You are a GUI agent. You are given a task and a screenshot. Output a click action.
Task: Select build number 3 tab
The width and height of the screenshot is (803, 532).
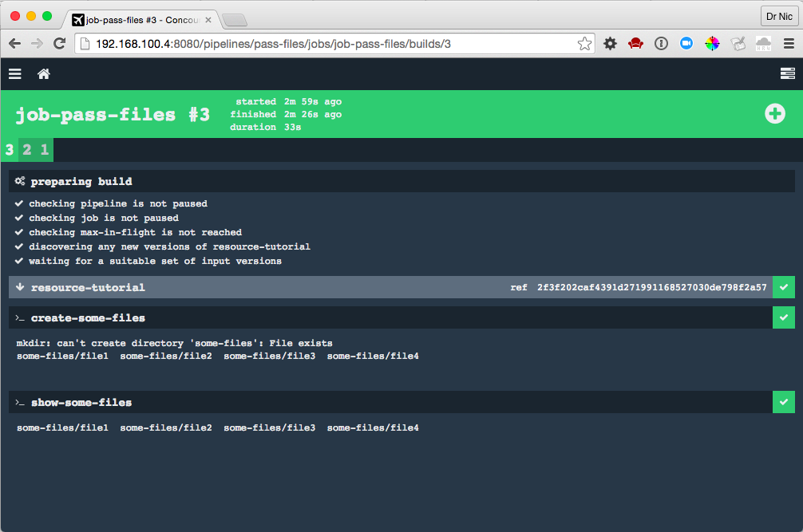[x=10, y=150]
